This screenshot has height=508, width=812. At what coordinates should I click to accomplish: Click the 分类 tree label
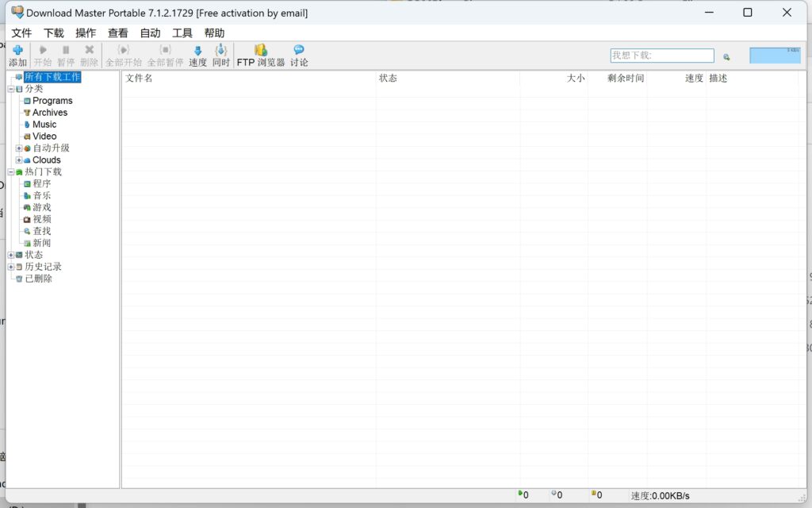tap(33, 89)
